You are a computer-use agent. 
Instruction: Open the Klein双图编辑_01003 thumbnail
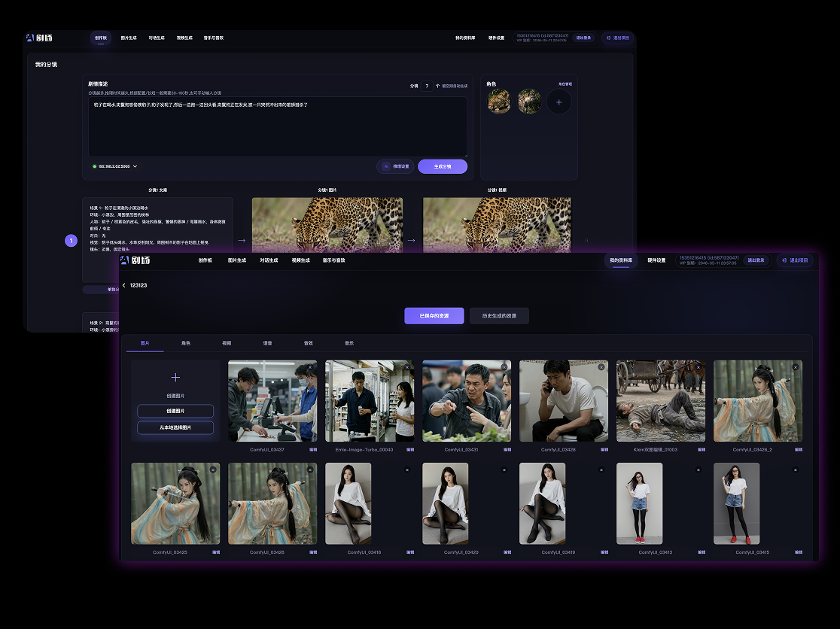(661, 401)
